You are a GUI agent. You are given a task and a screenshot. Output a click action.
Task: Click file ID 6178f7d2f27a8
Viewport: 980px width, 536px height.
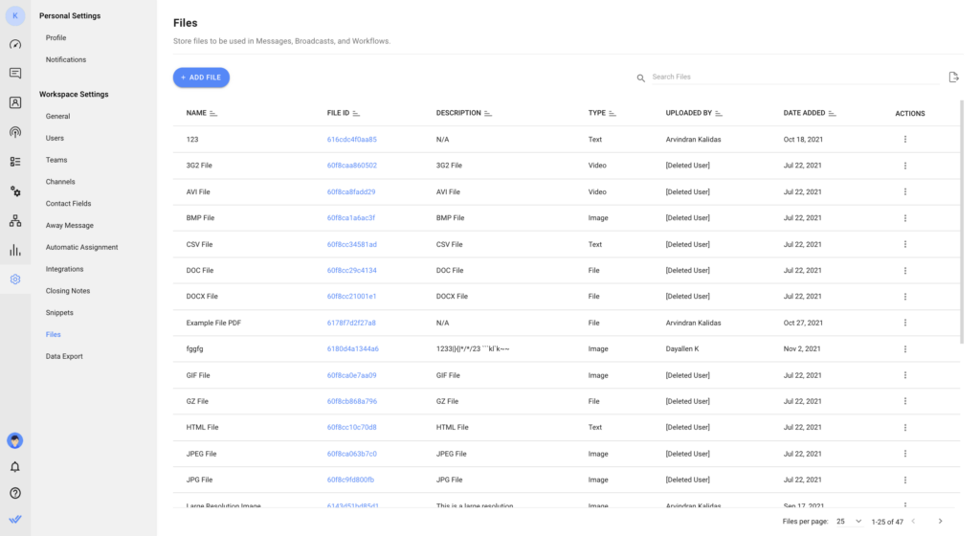click(351, 323)
